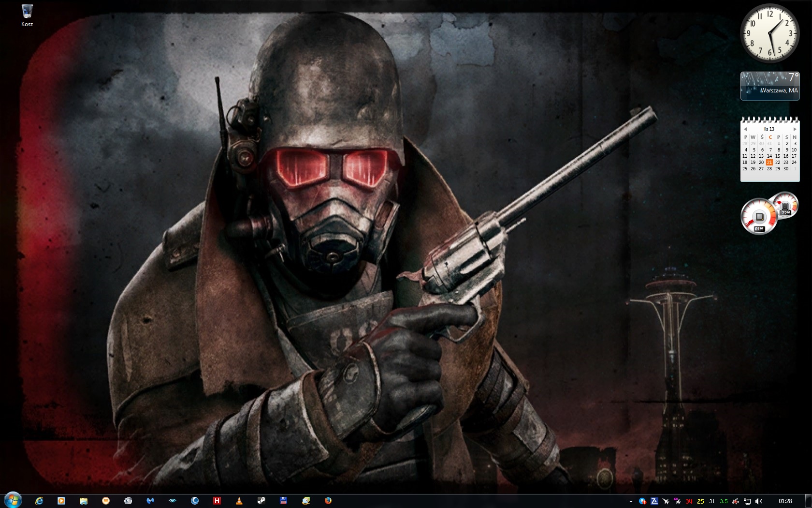Launch Firefox from the taskbar

point(328,501)
